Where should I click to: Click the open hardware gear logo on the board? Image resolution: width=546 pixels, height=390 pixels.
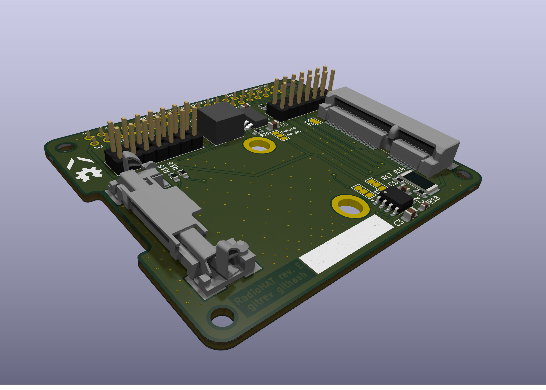pos(89,173)
